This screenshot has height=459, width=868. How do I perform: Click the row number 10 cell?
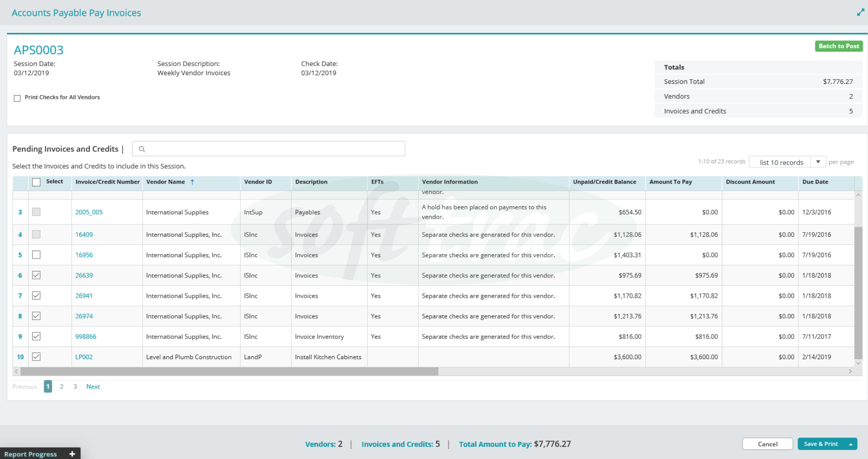20,357
